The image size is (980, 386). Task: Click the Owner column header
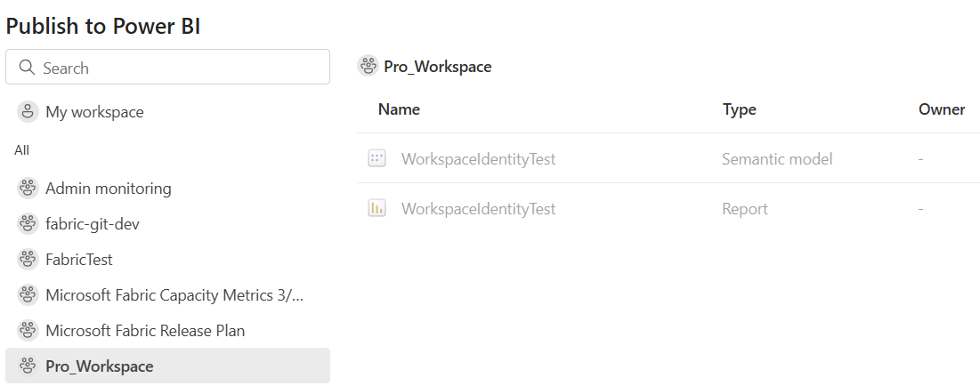[x=942, y=109]
